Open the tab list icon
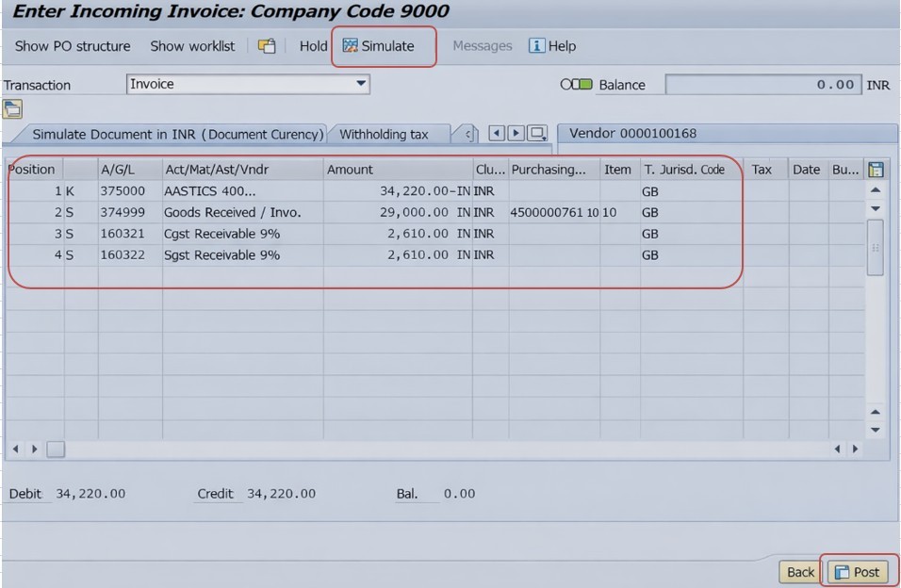 click(x=537, y=134)
